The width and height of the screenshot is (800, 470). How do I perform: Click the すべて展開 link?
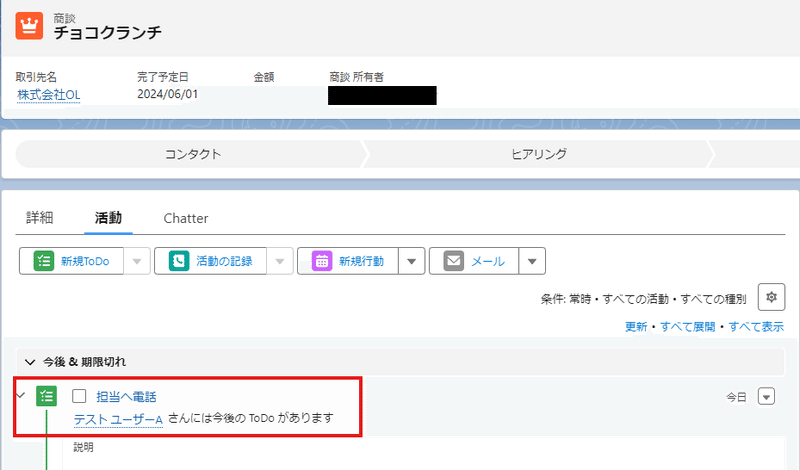[687, 327]
